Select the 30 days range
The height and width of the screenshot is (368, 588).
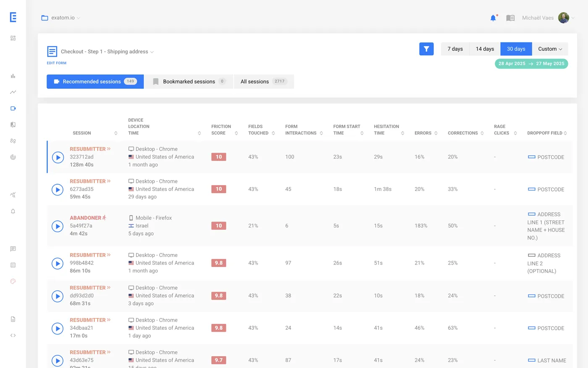pyautogui.click(x=516, y=49)
